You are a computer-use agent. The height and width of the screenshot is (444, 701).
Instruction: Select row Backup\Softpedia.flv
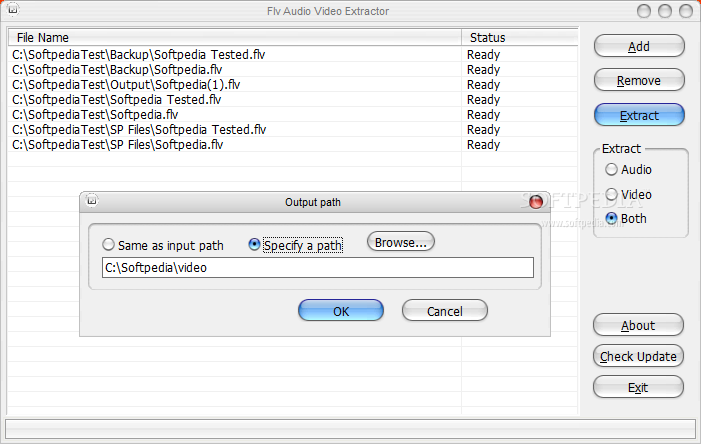click(x=293, y=70)
